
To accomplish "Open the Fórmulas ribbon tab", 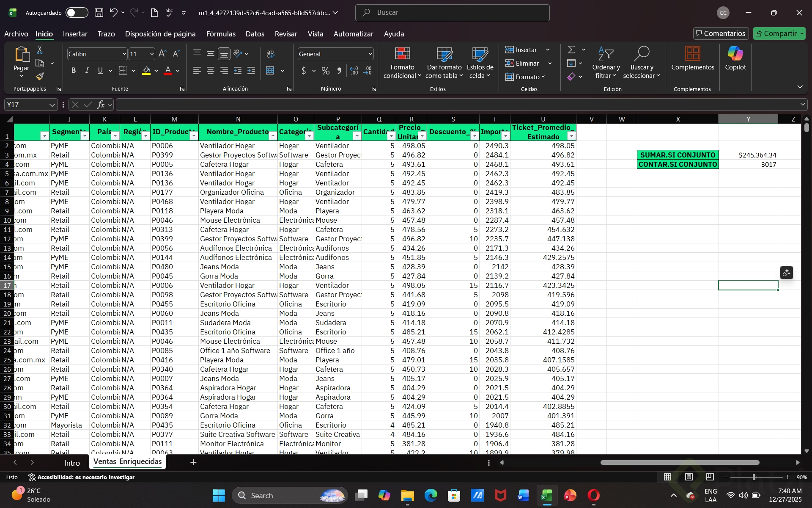I will (x=220, y=34).
